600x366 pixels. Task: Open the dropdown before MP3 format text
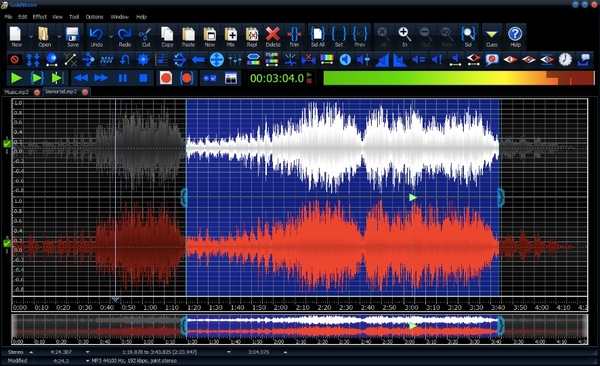coord(88,361)
